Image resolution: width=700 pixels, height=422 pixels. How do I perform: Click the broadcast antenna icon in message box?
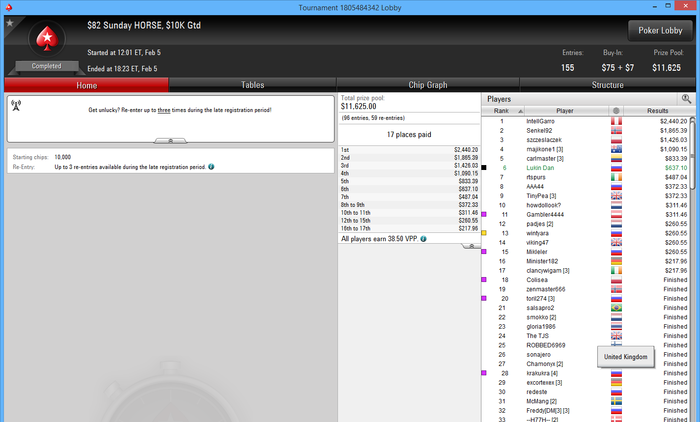(16, 105)
